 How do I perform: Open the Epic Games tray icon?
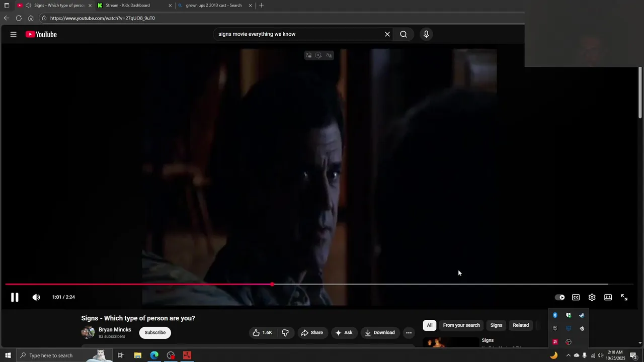point(555,328)
